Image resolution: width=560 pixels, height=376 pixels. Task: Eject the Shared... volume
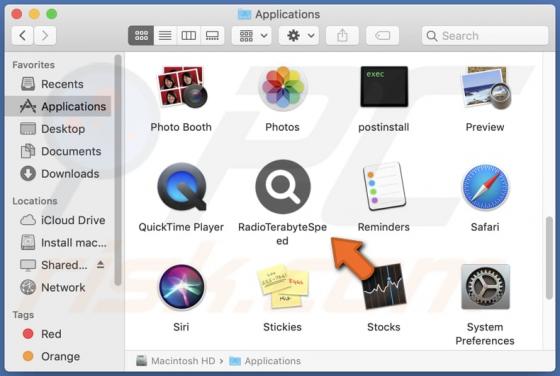(x=100, y=265)
